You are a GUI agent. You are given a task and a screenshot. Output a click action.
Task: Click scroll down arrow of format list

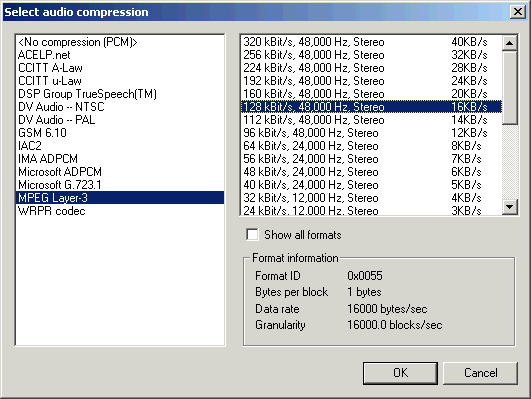[510, 206]
